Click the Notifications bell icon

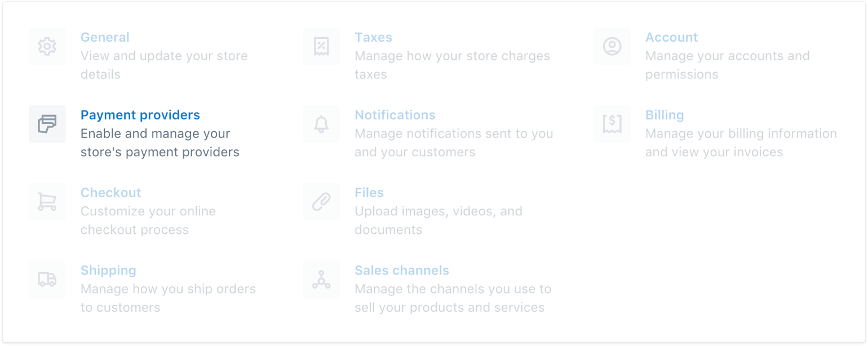tap(321, 124)
